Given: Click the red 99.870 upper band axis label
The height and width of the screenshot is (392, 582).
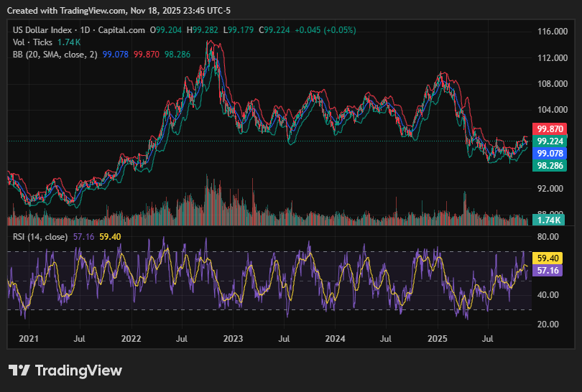Looking at the screenshot, I should 551,129.
